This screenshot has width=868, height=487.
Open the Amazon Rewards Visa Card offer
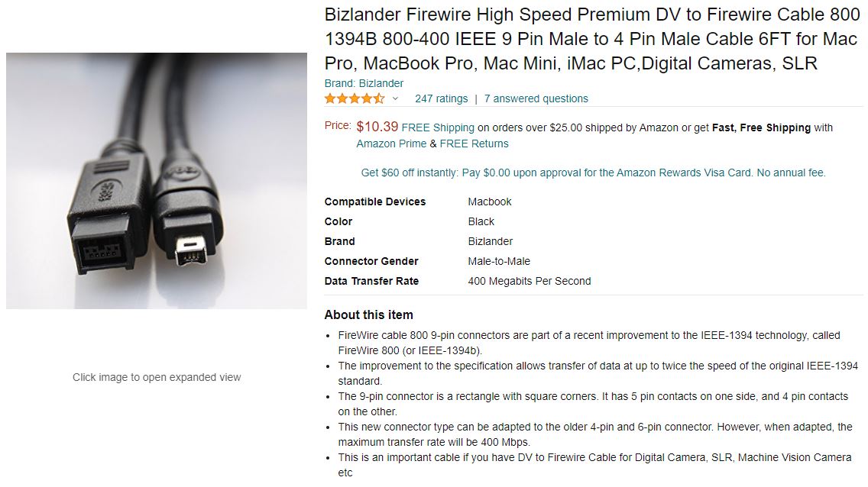coord(593,173)
